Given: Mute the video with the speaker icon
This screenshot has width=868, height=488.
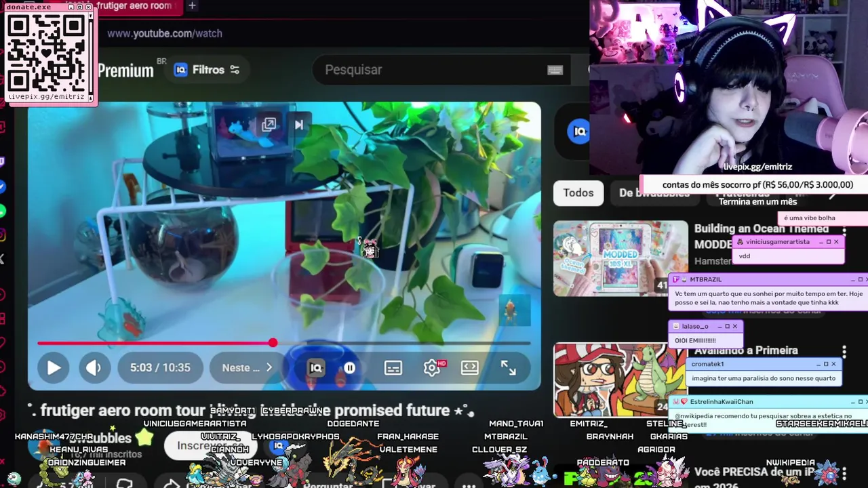Looking at the screenshot, I should 94,367.
